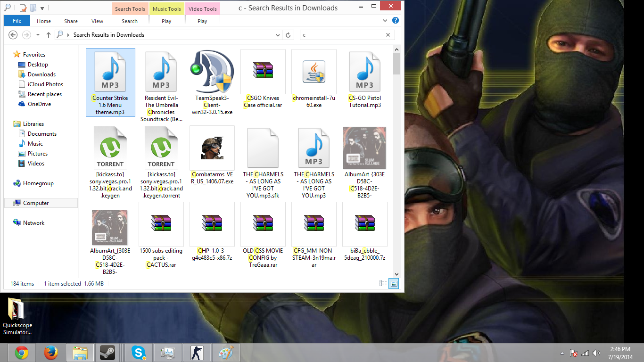The width and height of the screenshot is (644, 362).
Task: Switch to details view in status bar
Action: click(383, 284)
